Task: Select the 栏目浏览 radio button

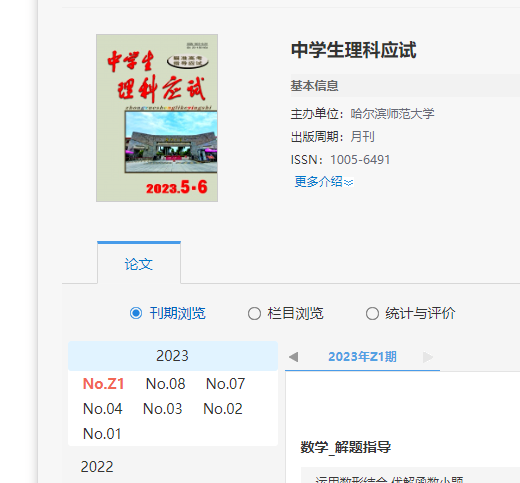Action: pos(254,313)
